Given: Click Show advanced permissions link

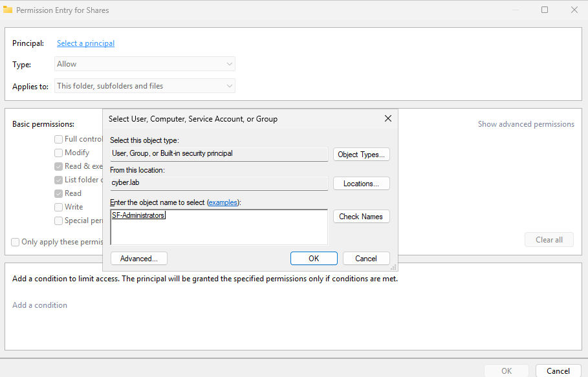Looking at the screenshot, I should coord(526,124).
